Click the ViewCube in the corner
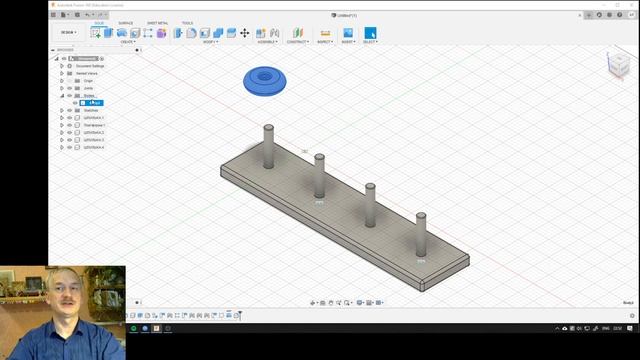 (x=619, y=65)
